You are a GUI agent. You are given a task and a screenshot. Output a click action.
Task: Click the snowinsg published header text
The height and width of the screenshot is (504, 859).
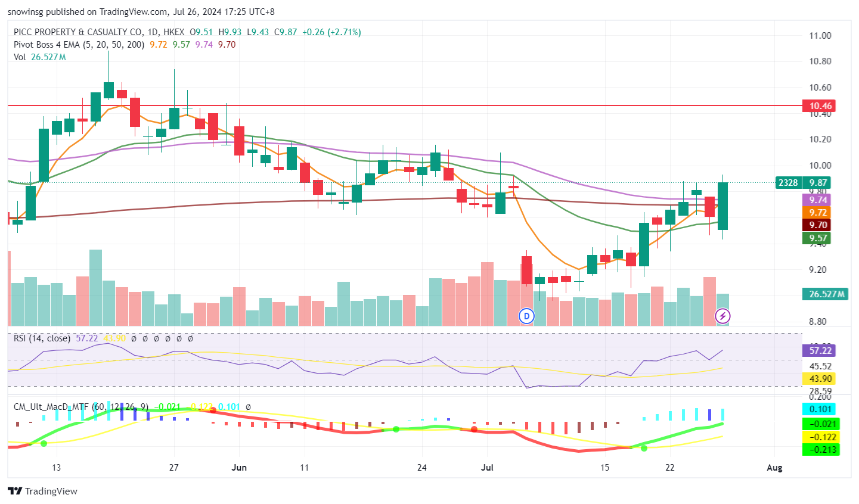[x=141, y=11]
